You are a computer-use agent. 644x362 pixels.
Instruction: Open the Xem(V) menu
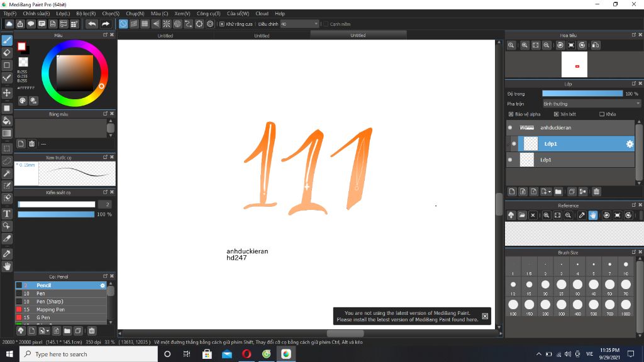[182, 14]
